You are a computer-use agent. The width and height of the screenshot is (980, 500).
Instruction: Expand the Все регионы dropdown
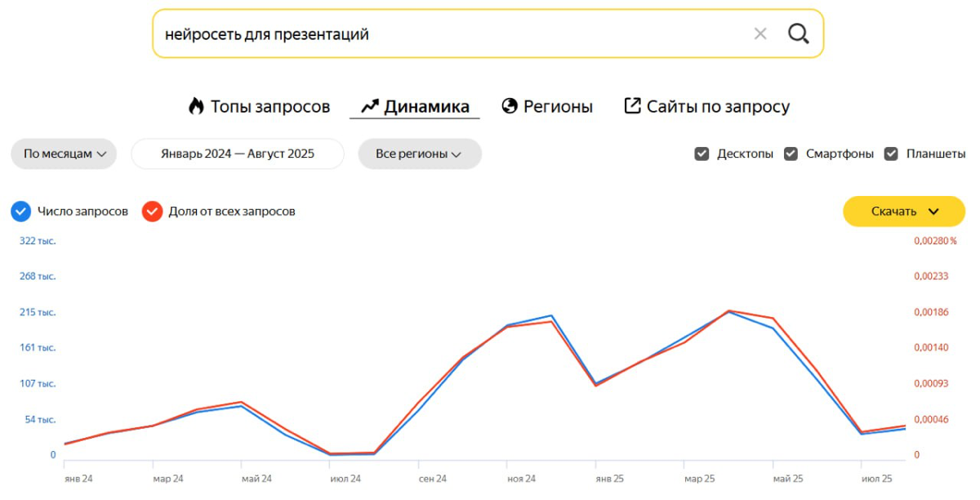pyautogui.click(x=419, y=154)
